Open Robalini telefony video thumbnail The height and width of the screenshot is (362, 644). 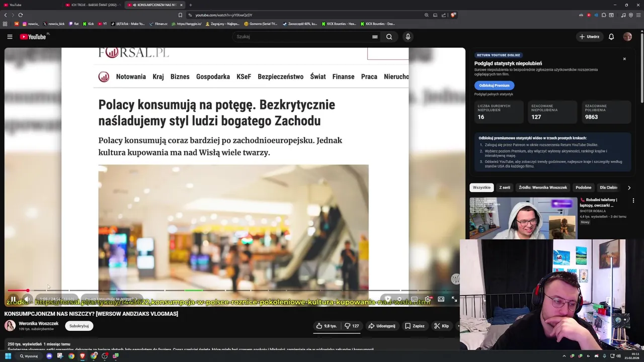point(523,218)
